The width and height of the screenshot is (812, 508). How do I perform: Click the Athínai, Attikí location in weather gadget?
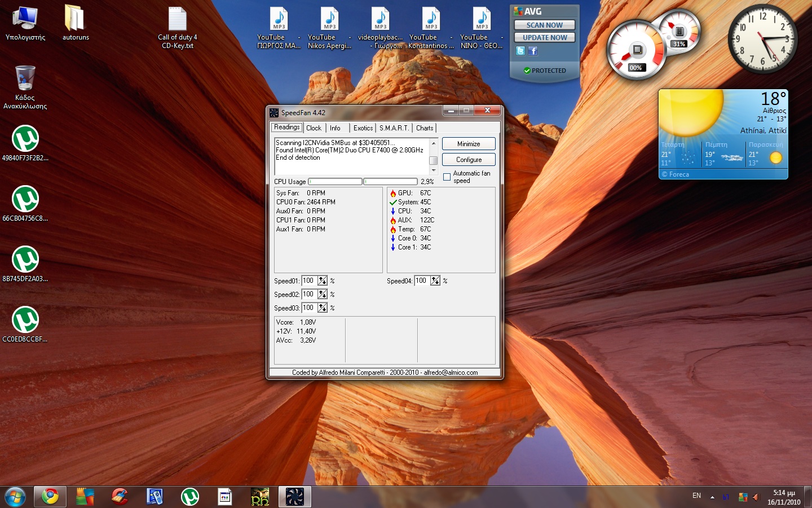point(763,130)
